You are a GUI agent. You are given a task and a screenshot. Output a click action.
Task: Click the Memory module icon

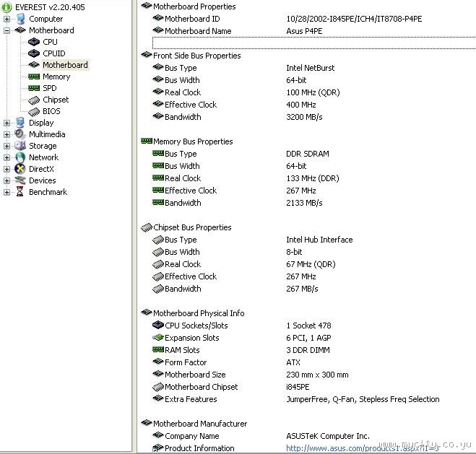[34, 77]
